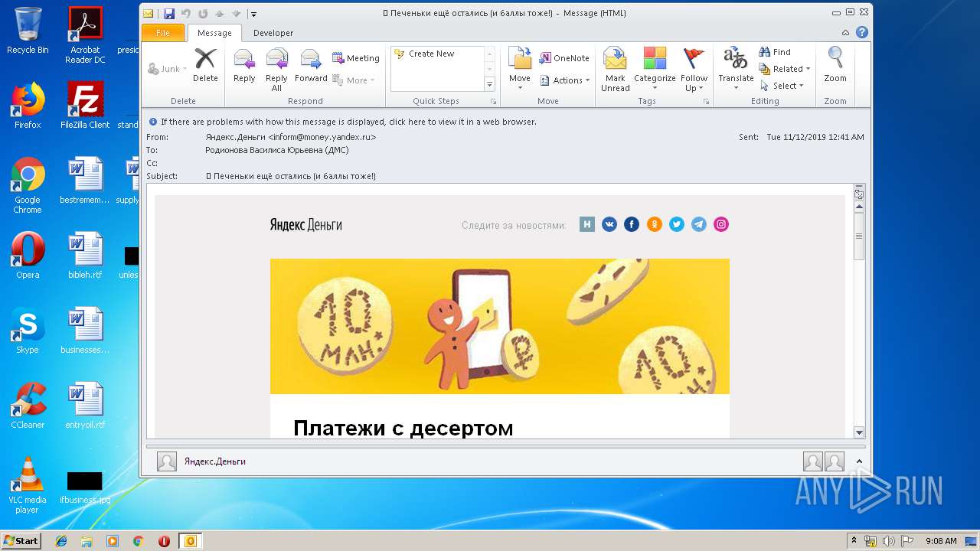980x551 pixels.
Task: Click sender address inform@money.yandex.ru
Action: (x=322, y=137)
